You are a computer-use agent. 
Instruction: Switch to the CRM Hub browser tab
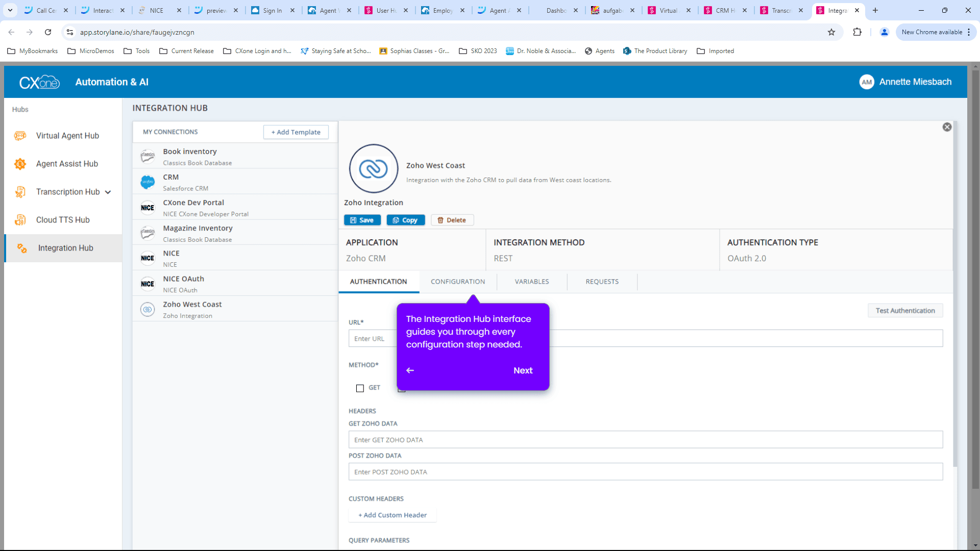(x=725, y=10)
